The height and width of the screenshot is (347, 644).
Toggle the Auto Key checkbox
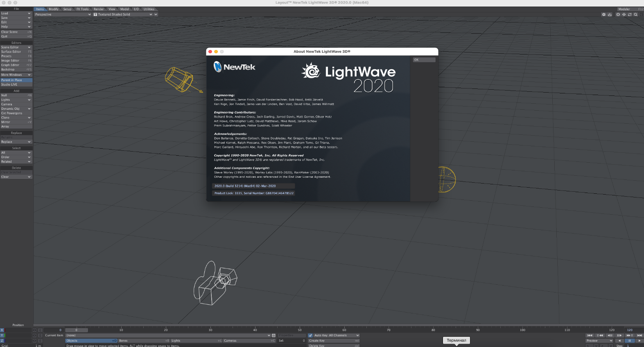310,336
